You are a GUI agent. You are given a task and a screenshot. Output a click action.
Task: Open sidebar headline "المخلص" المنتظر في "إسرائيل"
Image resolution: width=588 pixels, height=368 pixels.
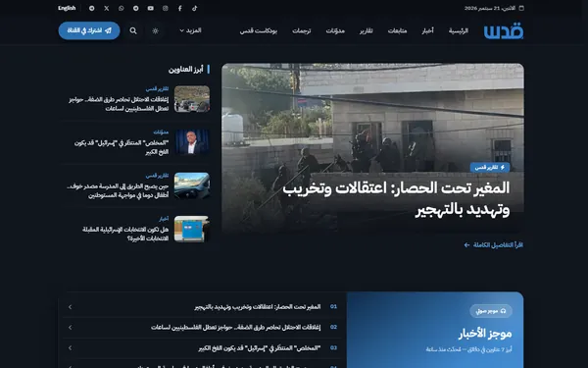coord(122,147)
